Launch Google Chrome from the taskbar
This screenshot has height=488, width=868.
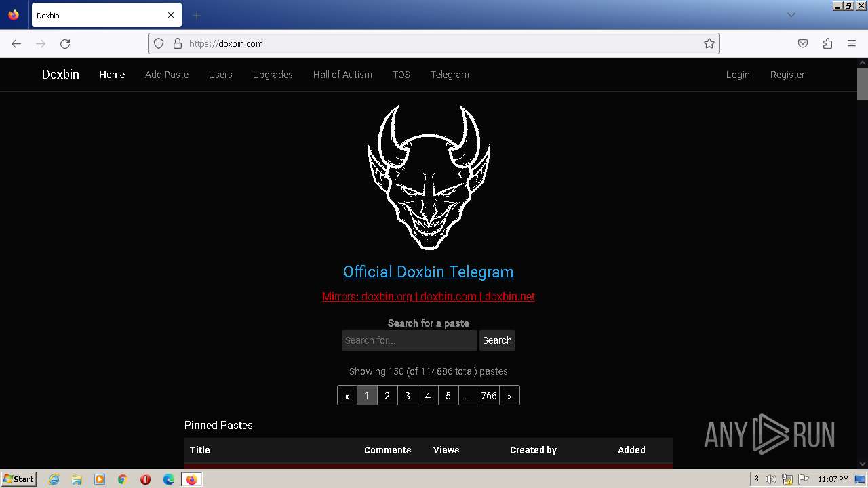[123, 479]
